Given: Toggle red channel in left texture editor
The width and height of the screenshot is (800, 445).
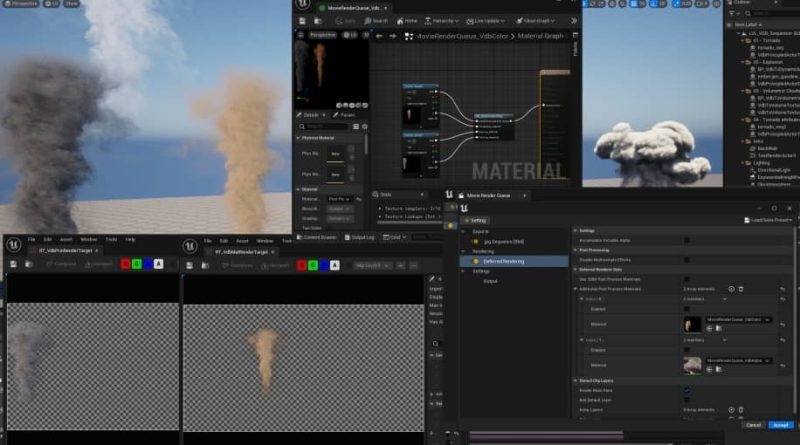Looking at the screenshot, I should point(125,264).
